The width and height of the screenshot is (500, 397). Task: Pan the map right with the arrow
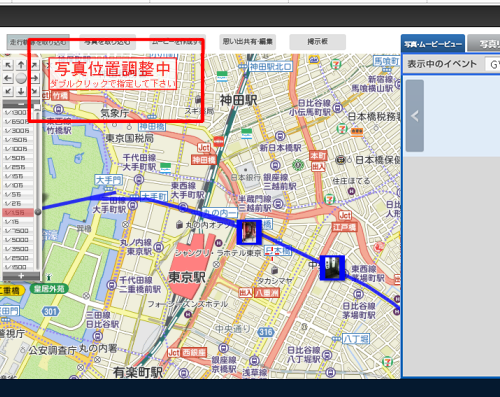[34, 79]
